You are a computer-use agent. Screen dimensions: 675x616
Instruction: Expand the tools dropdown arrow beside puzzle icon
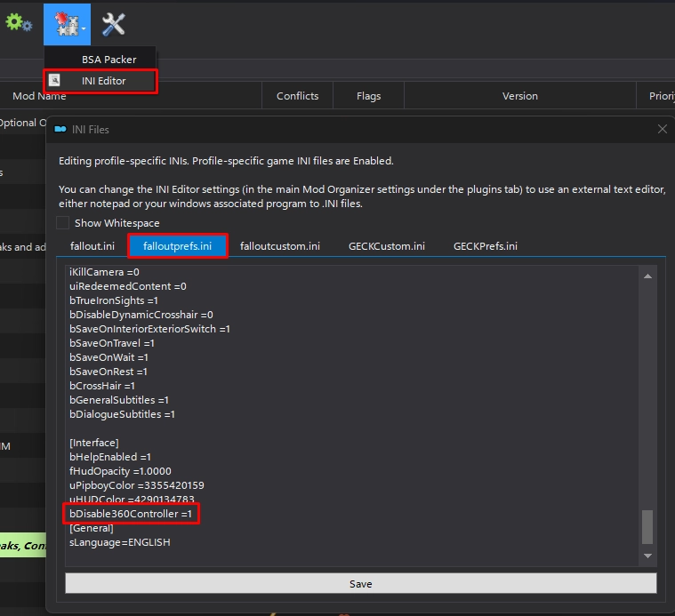coord(84,28)
